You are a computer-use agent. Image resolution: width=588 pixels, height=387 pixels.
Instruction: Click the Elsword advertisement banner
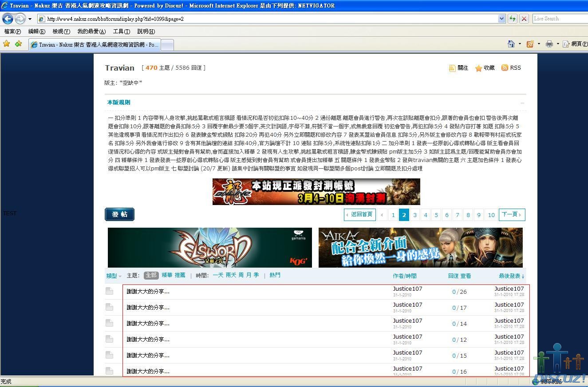pos(209,248)
